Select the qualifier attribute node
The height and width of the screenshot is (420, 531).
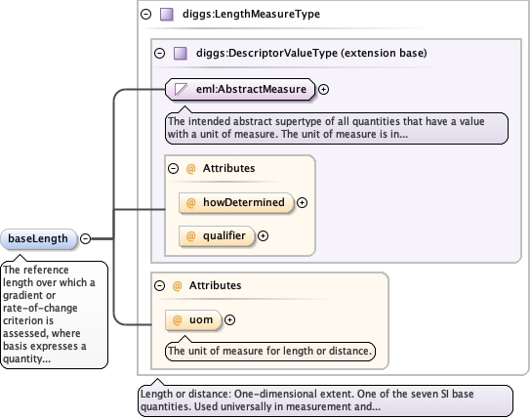coord(217,236)
